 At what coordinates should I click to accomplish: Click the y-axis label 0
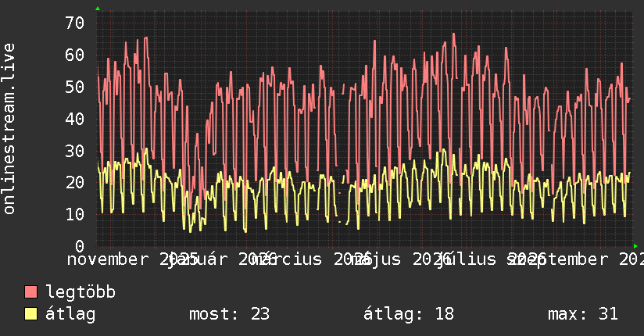tap(80, 246)
